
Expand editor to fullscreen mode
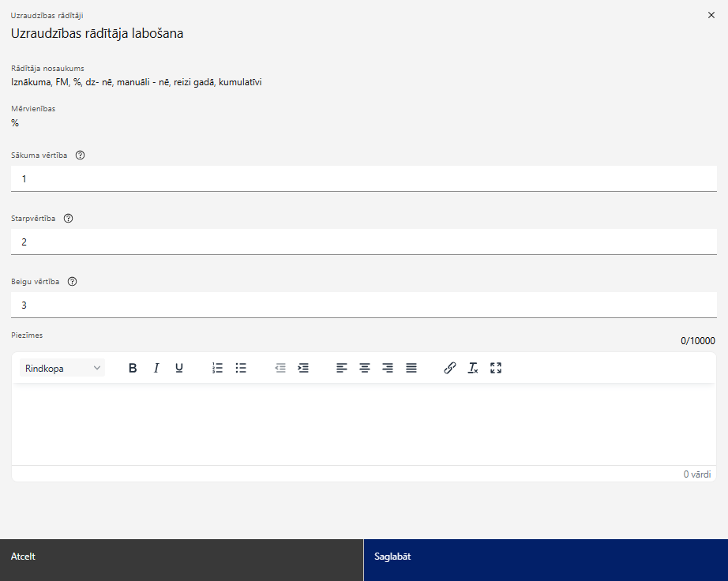point(496,368)
